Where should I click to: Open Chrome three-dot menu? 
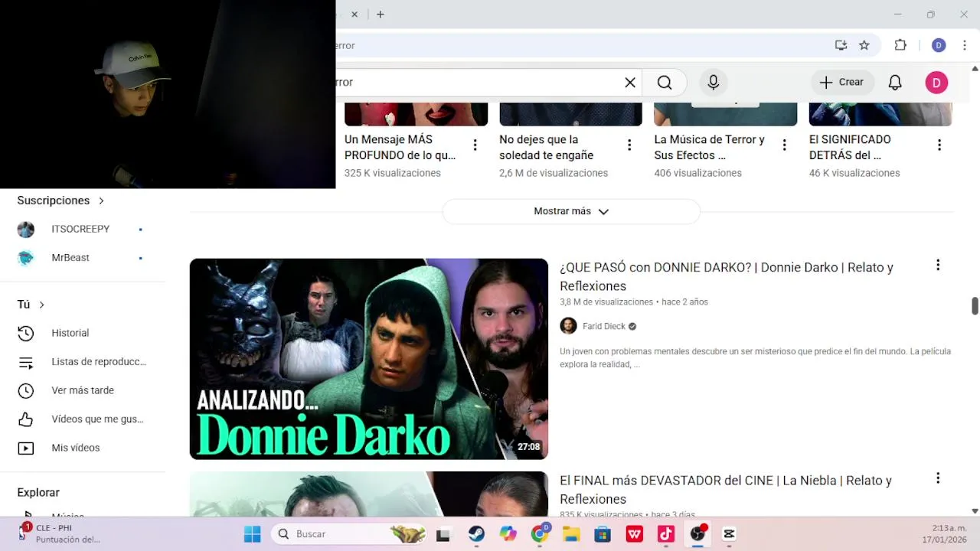pyautogui.click(x=965, y=45)
